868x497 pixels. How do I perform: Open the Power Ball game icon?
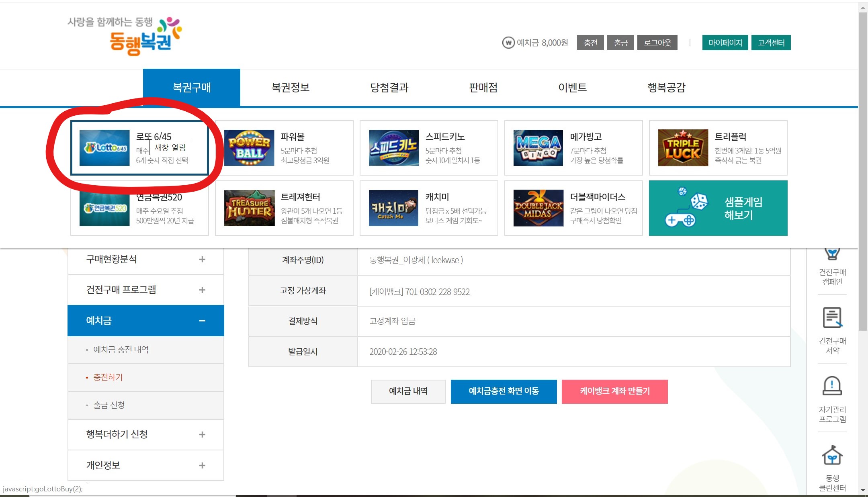click(249, 147)
